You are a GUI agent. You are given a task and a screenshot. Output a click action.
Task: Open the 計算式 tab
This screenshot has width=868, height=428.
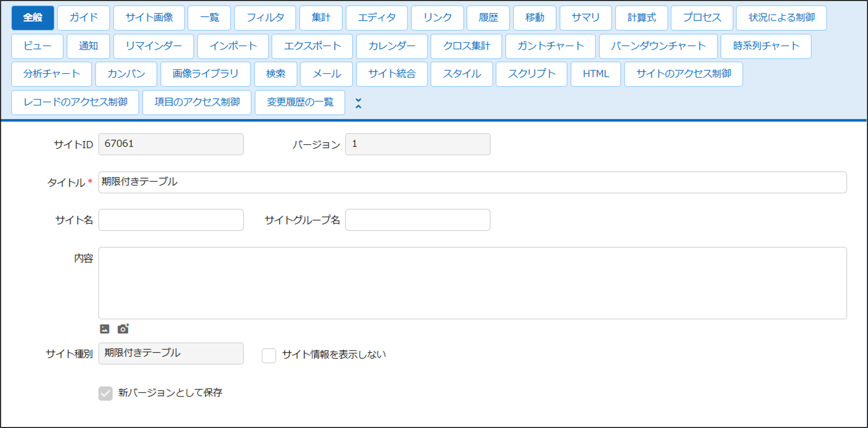[642, 18]
